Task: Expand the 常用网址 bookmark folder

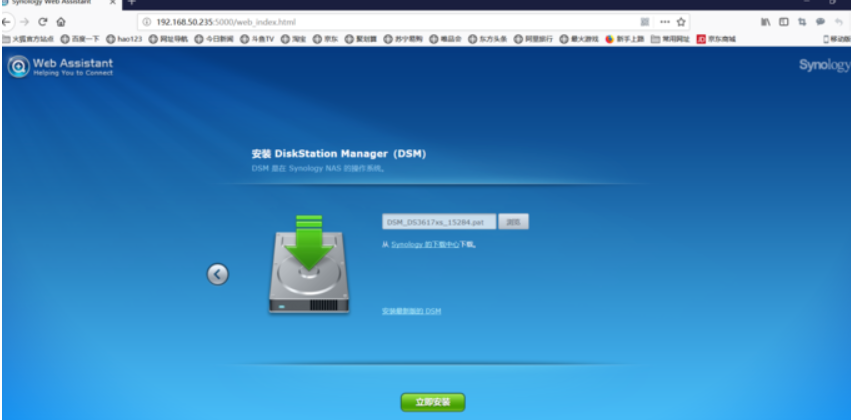Action: (x=670, y=39)
